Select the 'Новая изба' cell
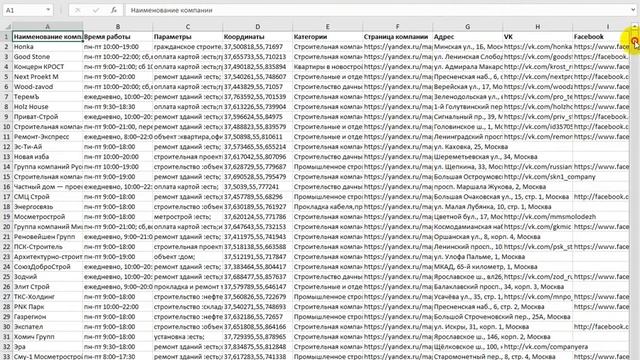 point(48,157)
